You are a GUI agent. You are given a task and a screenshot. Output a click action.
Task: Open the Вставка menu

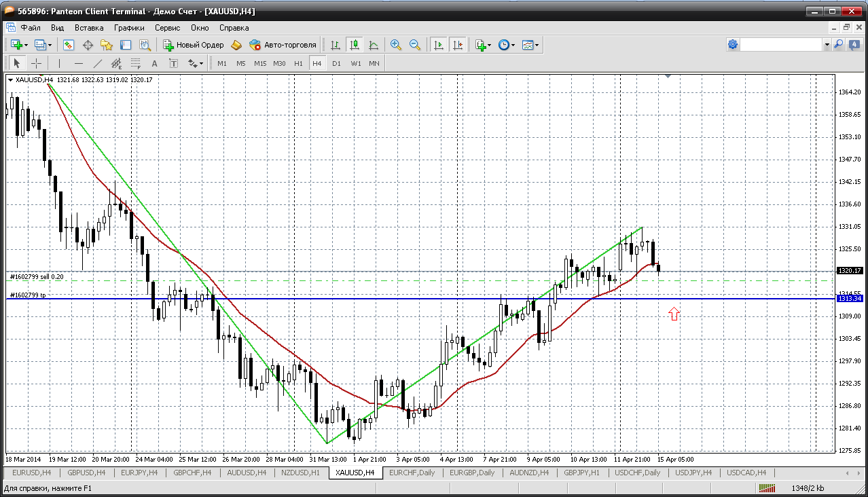click(x=89, y=28)
